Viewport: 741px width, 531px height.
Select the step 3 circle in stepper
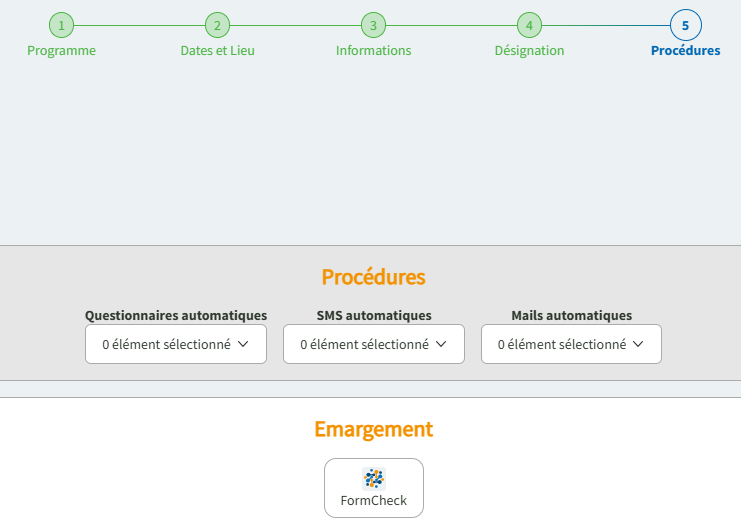tap(373, 25)
